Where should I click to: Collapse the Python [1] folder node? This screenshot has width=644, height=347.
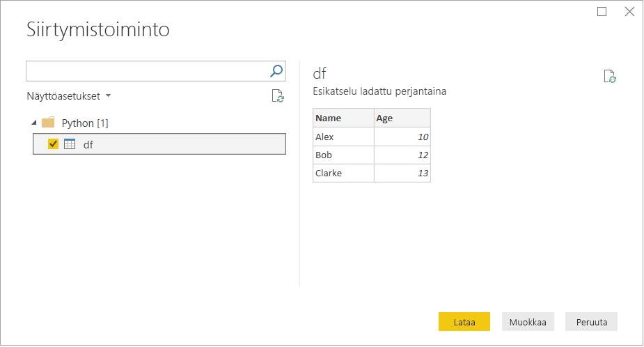pos(34,123)
